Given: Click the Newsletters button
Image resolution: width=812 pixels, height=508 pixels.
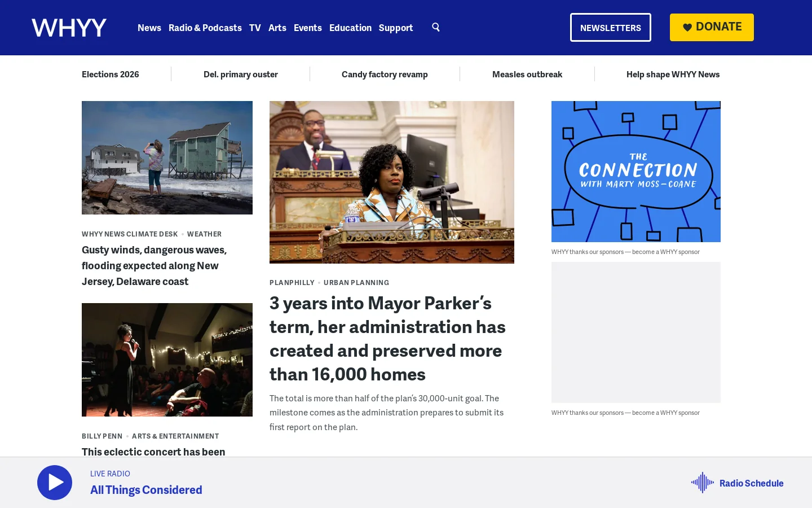Looking at the screenshot, I should (611, 28).
